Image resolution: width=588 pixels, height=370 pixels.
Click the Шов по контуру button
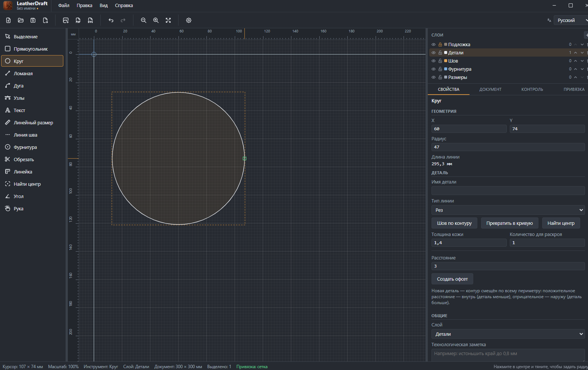point(454,223)
